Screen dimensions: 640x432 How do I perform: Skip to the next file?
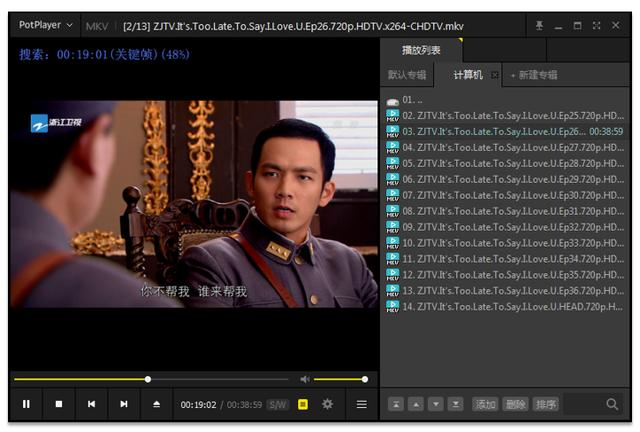click(124, 404)
